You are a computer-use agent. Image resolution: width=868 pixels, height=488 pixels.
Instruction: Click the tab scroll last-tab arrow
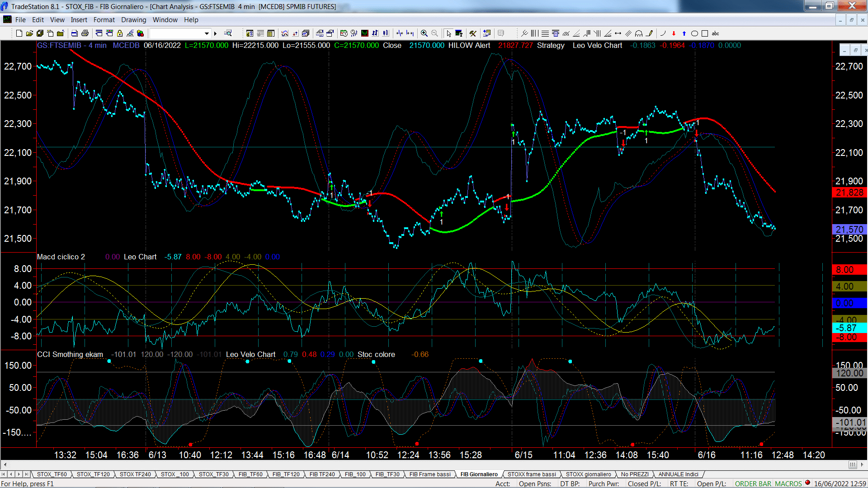tap(27, 474)
